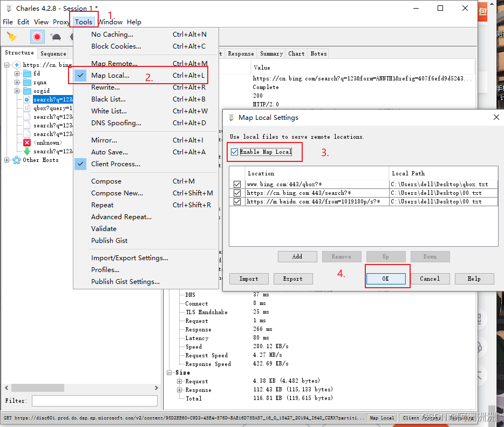Click the qbox?query request JSON icon
This screenshot has width=504, height=427.
27,108
